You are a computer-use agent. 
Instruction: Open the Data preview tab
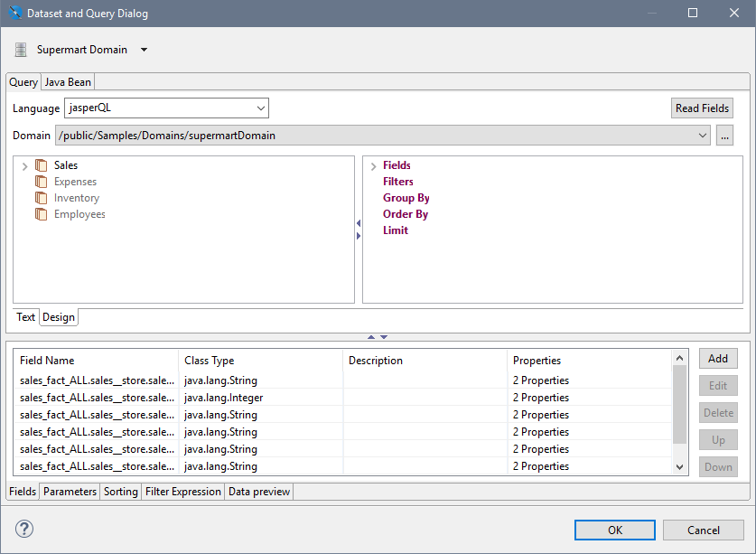tap(259, 492)
